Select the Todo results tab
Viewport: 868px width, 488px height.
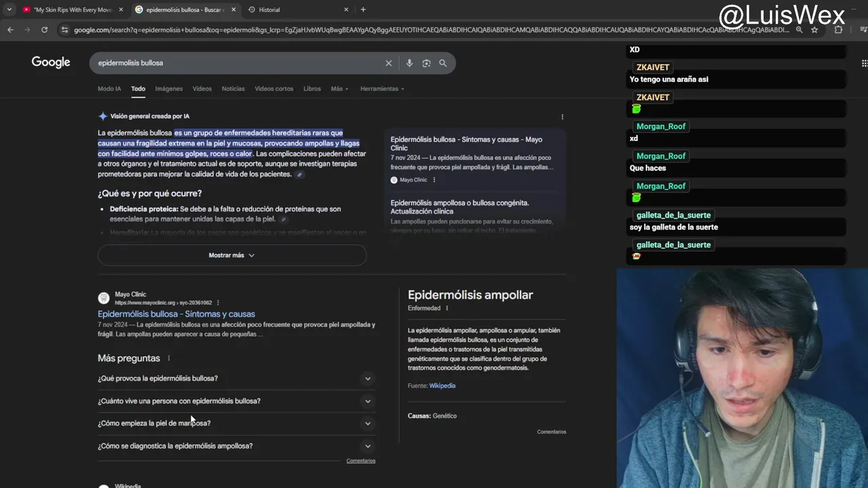(138, 89)
